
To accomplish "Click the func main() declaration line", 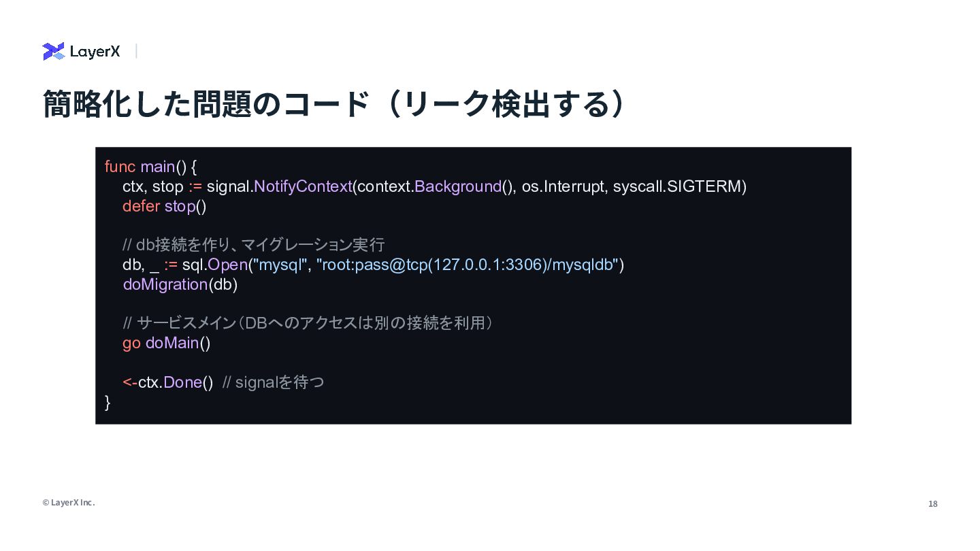I will click(x=150, y=167).
